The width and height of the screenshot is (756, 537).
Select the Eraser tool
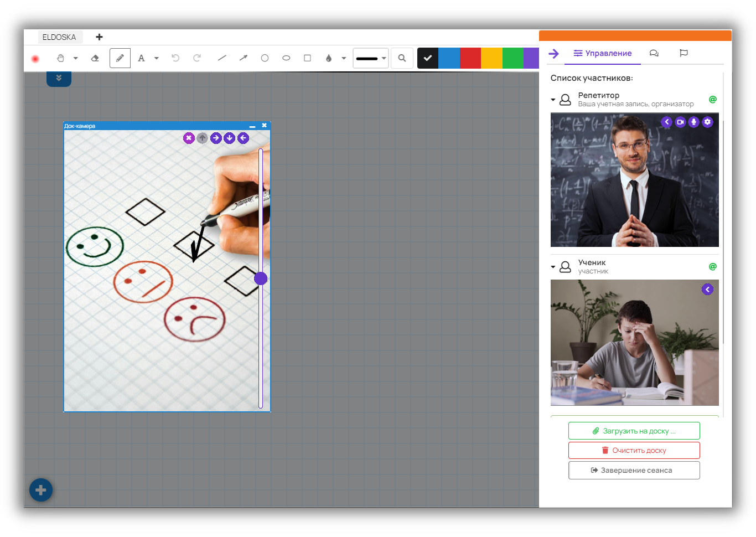pos(95,58)
